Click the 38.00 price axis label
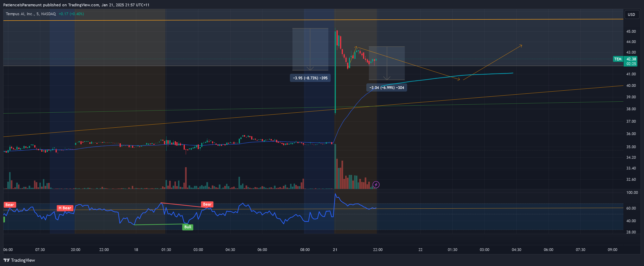 (631, 109)
